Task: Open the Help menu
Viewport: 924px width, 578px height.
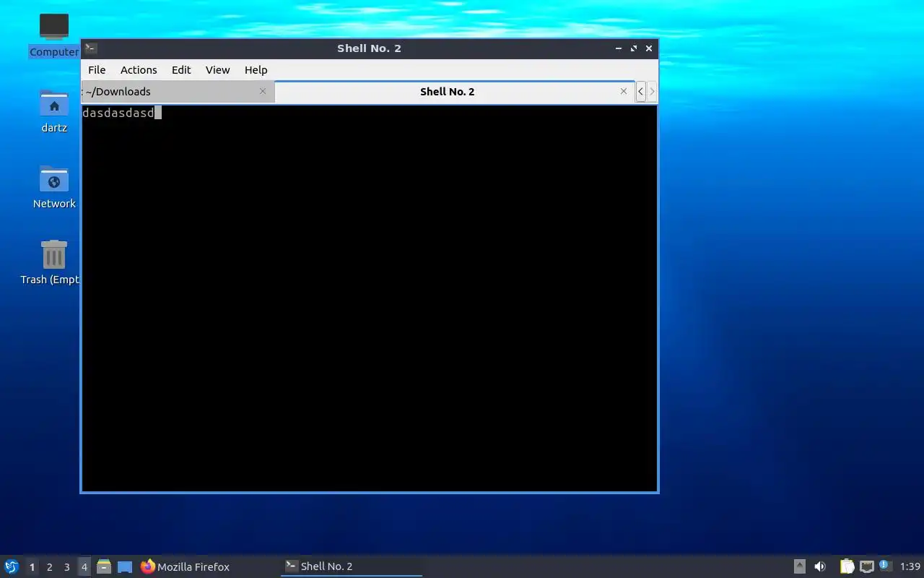Action: [256, 70]
